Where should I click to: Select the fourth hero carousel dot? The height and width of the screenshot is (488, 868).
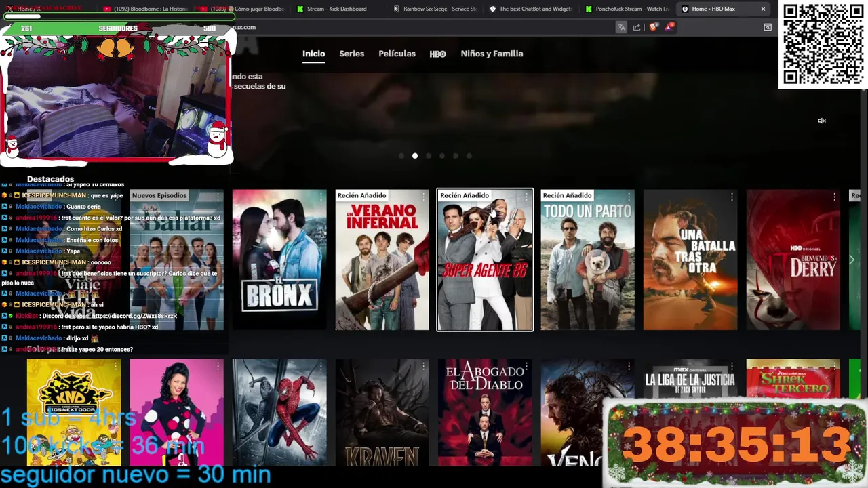coord(442,156)
